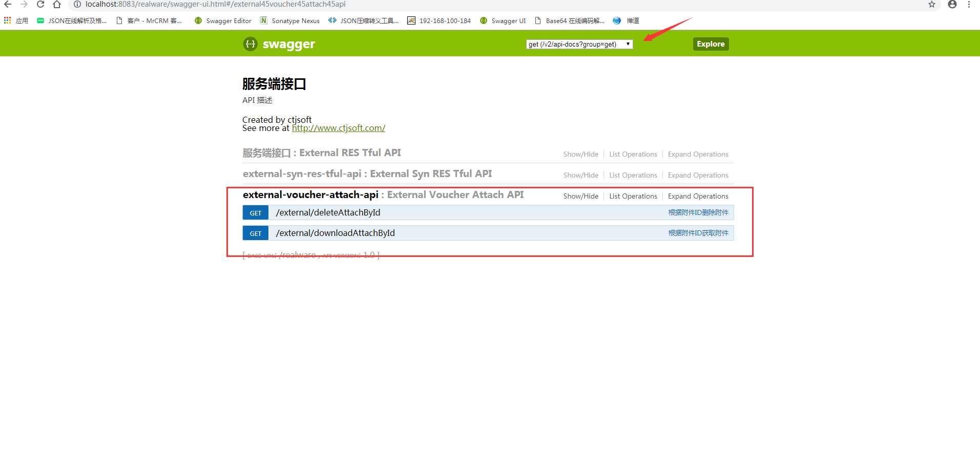Screen dimensions: 980x476
Task: Go to browser home icon
Action: coord(57,4)
